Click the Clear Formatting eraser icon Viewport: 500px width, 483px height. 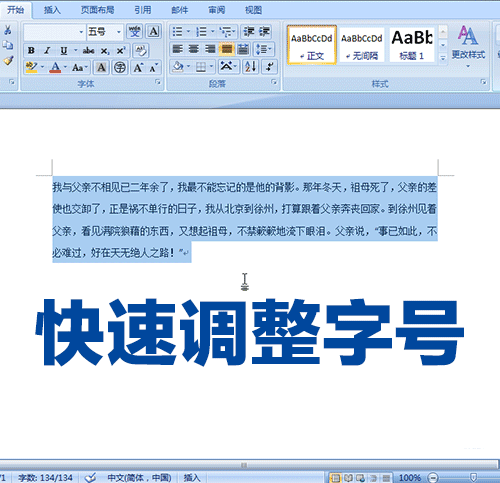141,51
